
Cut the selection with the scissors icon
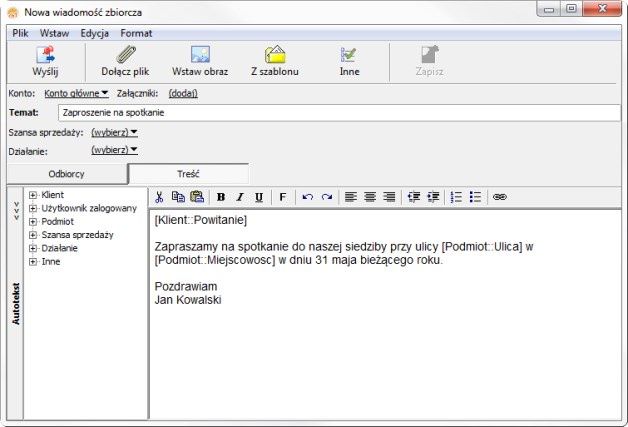tap(159, 197)
